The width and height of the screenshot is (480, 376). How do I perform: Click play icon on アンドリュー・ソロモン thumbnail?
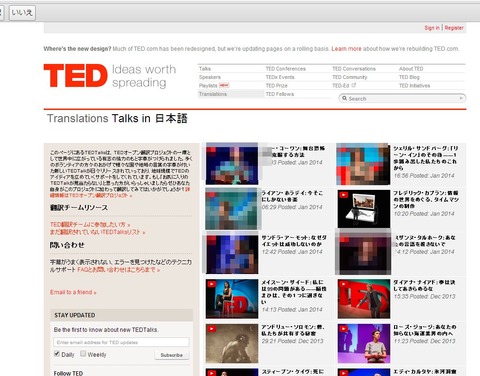(x=211, y=329)
